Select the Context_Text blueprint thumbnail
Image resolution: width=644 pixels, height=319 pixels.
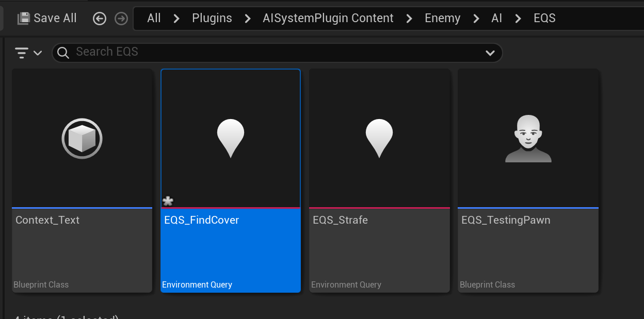[82, 139]
